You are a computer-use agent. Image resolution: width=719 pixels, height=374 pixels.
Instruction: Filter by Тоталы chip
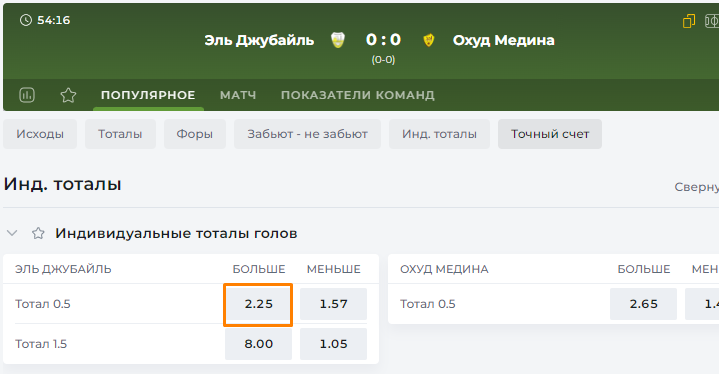pos(120,134)
